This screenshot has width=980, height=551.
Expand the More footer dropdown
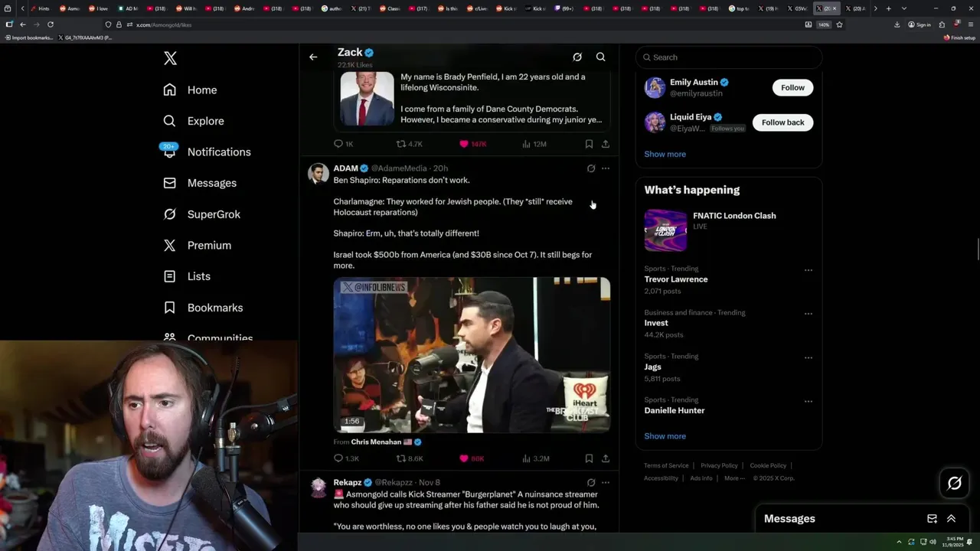coord(734,478)
